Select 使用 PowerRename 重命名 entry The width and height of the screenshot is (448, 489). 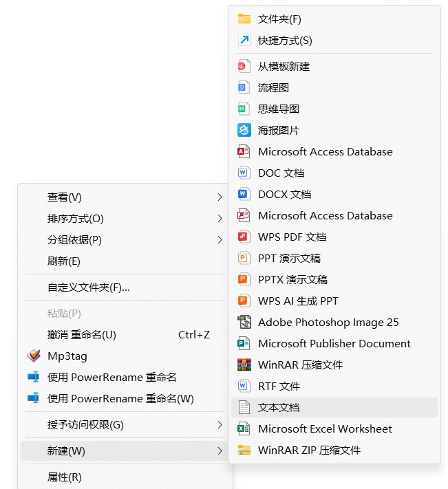coord(124,377)
